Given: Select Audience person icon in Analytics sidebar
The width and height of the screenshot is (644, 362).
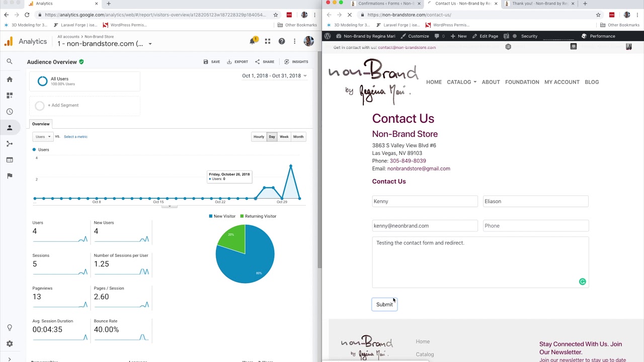Looking at the screenshot, I should (9, 128).
